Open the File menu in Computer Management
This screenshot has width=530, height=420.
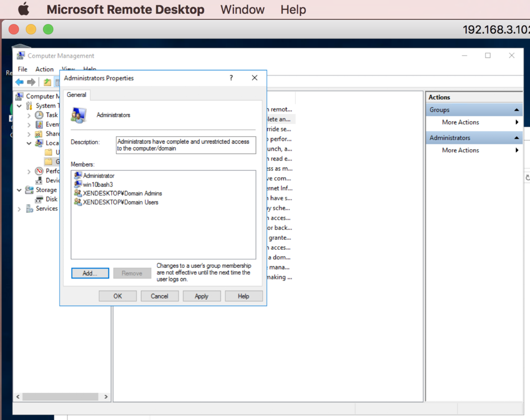click(x=23, y=69)
